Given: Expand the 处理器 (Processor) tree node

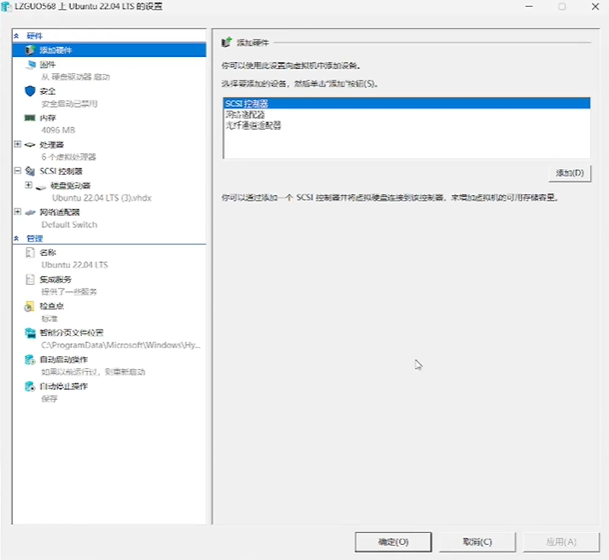Looking at the screenshot, I should (x=17, y=144).
